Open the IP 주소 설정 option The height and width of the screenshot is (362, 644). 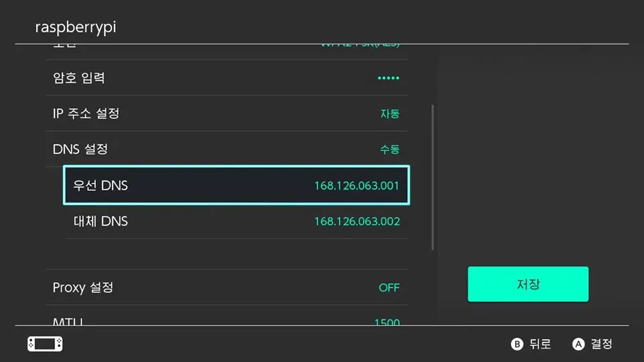coord(227,113)
